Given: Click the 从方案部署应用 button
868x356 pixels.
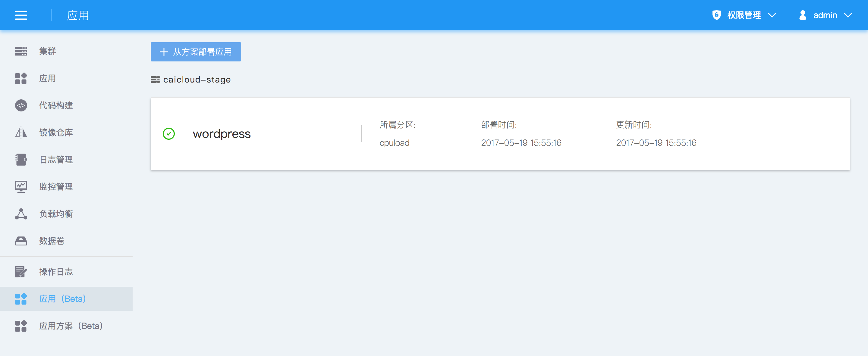Looking at the screenshot, I should [196, 52].
